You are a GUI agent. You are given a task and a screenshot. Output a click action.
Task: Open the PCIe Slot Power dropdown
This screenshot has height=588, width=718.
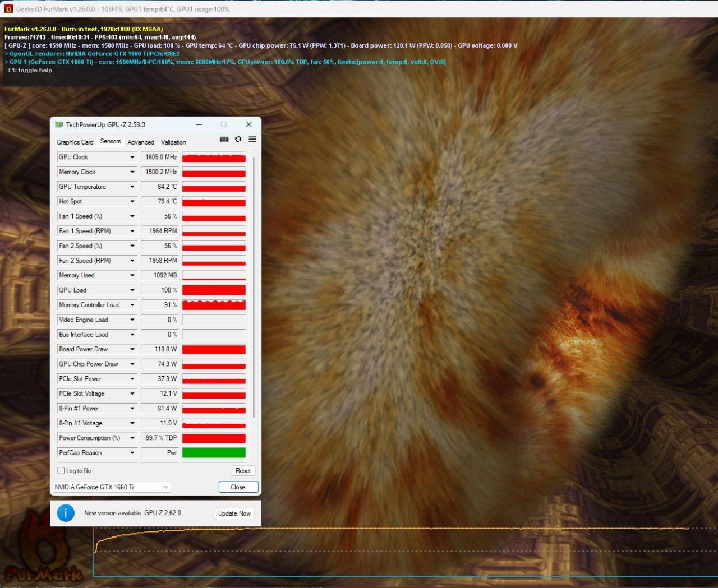132,379
